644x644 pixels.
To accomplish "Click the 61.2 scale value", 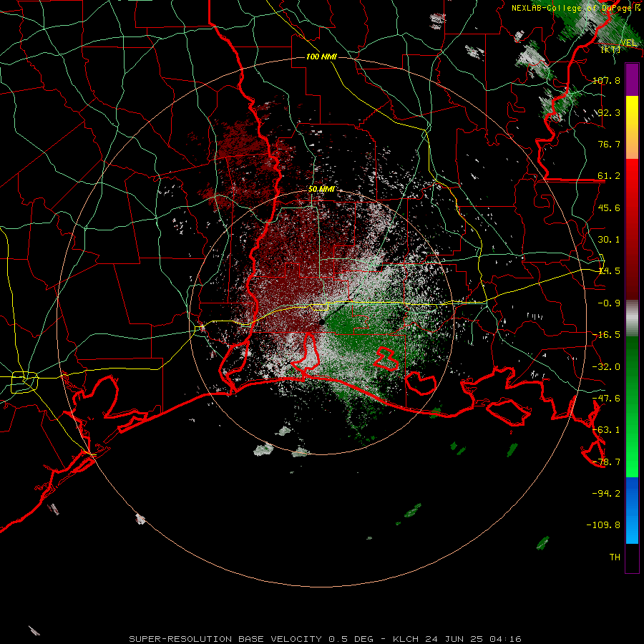I will click(609, 176).
